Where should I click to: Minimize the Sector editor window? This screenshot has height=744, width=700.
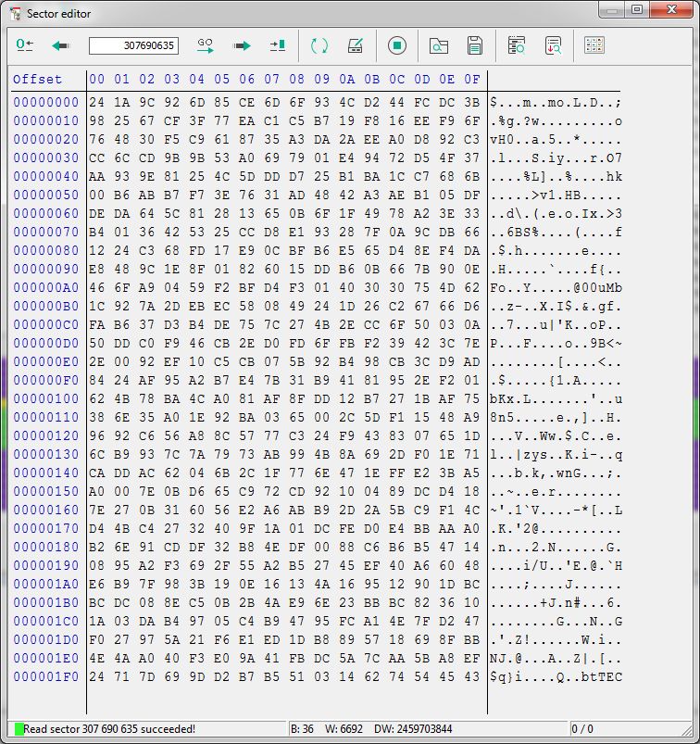(x=612, y=9)
